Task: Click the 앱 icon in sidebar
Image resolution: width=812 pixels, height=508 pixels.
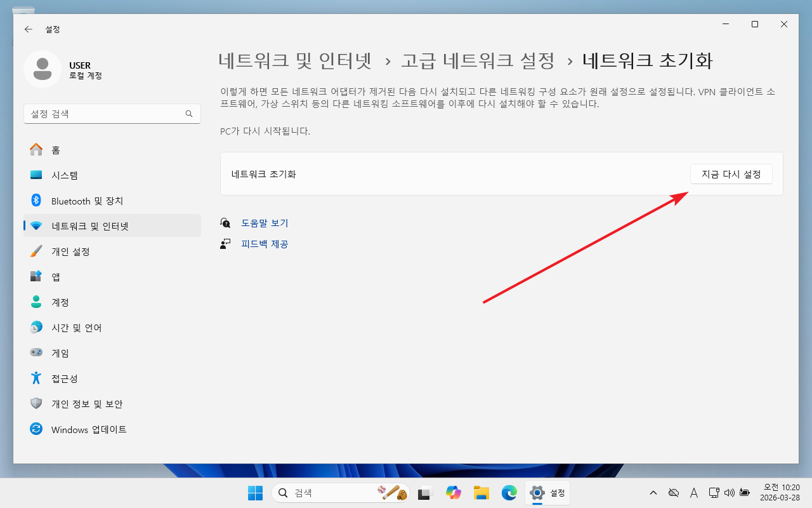Action: [x=36, y=277]
